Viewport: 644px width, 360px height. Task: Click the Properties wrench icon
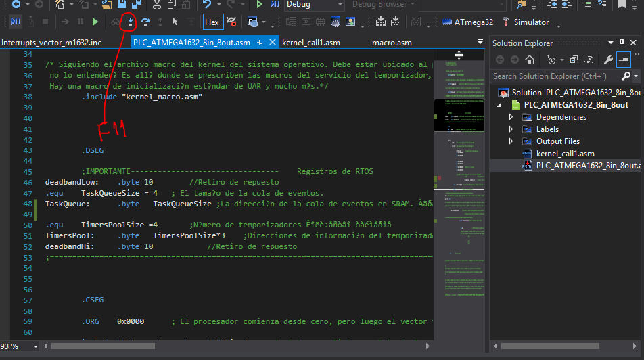(x=608, y=60)
